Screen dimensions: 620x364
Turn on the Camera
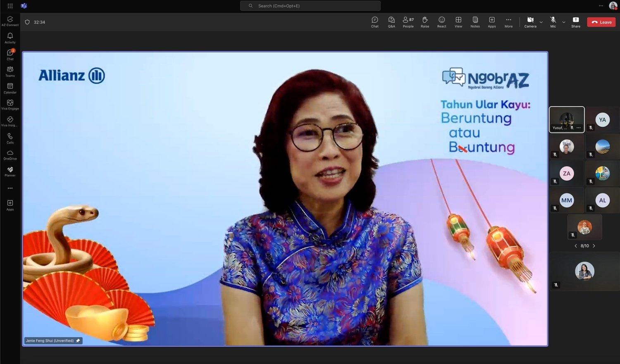coord(530,22)
